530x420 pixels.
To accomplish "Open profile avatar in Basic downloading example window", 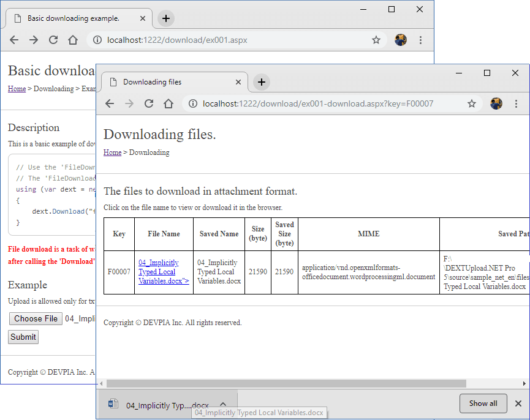I will click(x=401, y=40).
